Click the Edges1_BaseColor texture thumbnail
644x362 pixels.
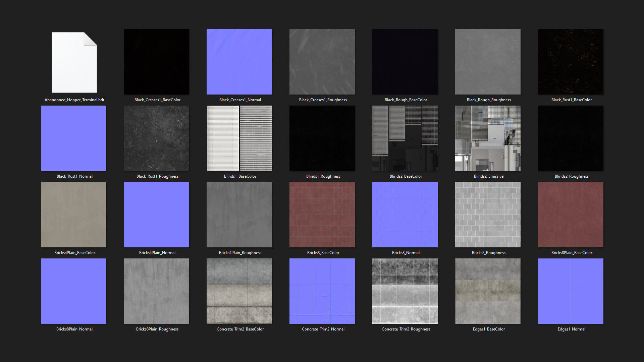pyautogui.click(x=488, y=291)
